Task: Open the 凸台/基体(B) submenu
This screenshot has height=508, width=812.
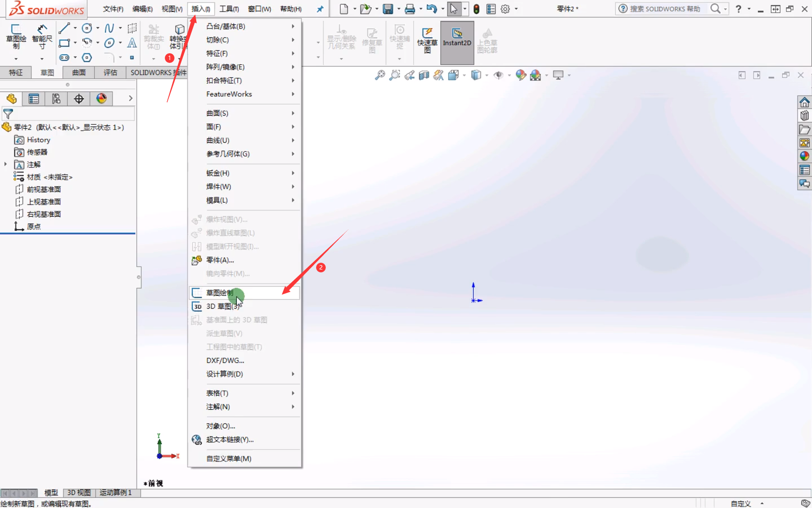Action: coord(245,26)
